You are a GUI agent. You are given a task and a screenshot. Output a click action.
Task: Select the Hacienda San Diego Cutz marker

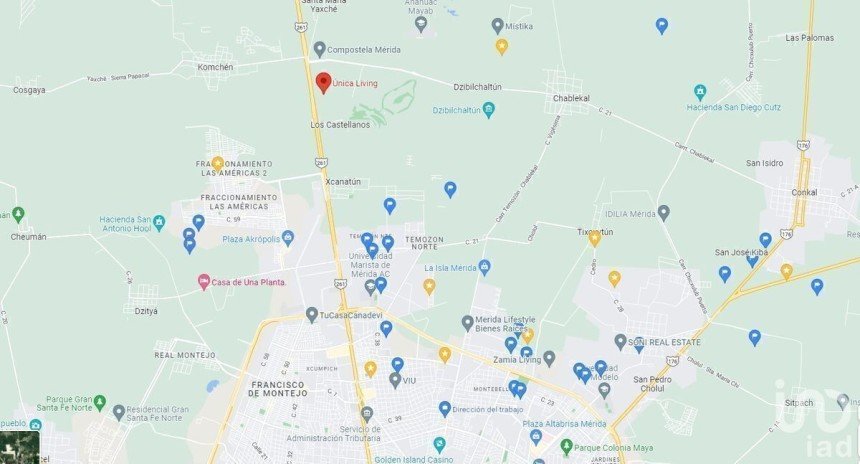coord(700,92)
